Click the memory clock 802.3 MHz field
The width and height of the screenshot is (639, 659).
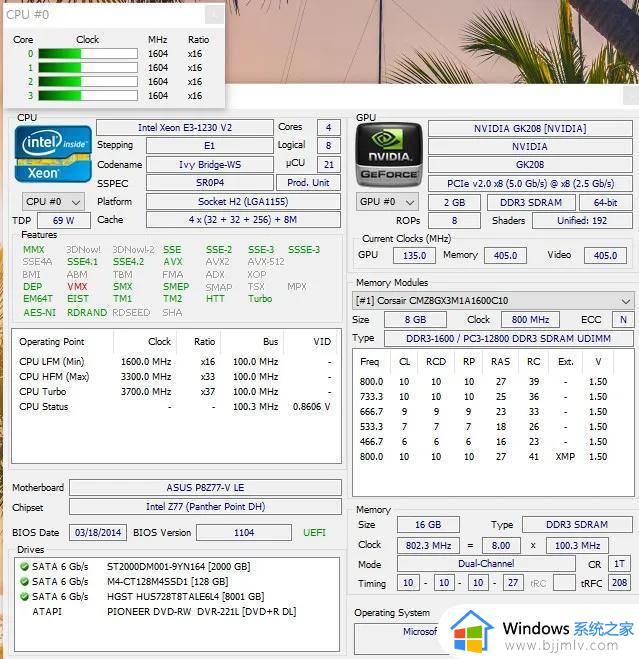(x=428, y=546)
